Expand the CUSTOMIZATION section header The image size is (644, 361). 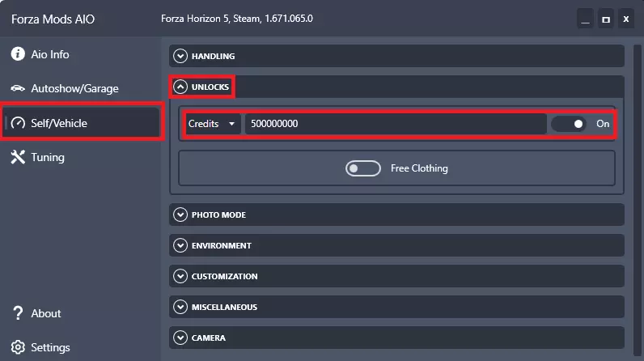tap(396, 276)
